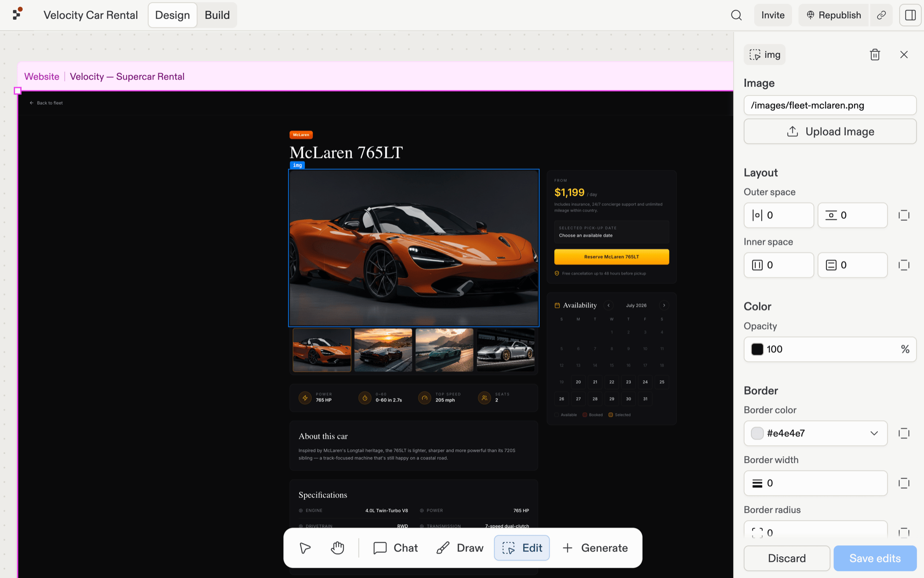Image resolution: width=924 pixels, height=578 pixels.
Task: Select the pointer arrow tool
Action: (x=305, y=548)
